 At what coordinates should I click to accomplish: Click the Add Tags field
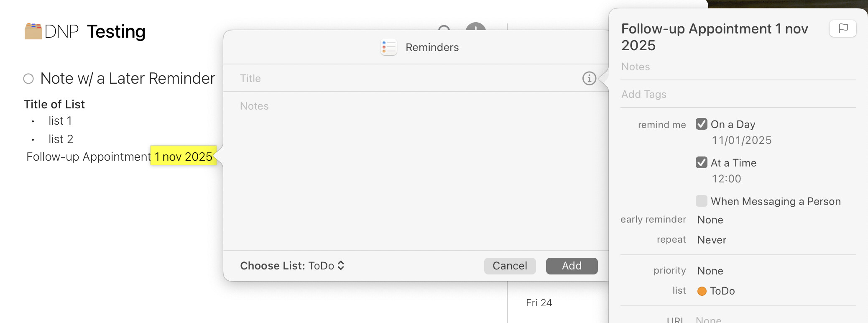click(x=736, y=95)
